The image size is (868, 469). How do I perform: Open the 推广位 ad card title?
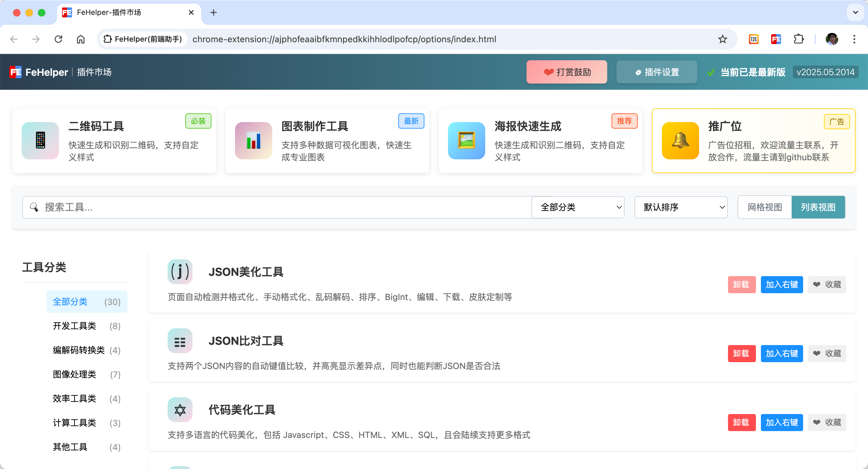[x=725, y=126]
